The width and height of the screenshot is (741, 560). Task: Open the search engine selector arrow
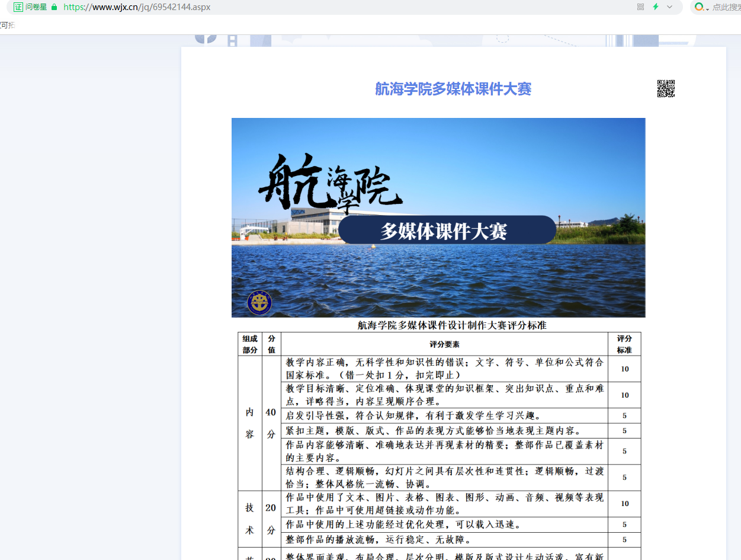[707, 8]
